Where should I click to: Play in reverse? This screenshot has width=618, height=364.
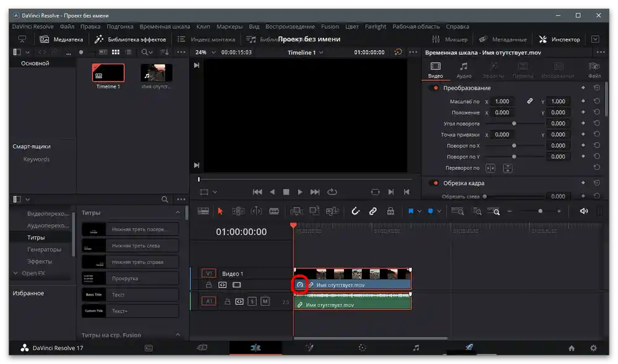pos(272,192)
